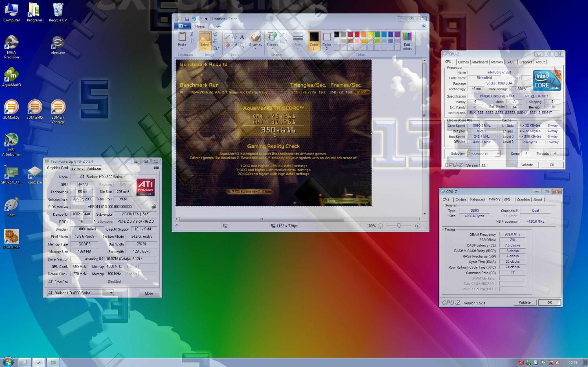588x367 pixels.
Task: Click the Save icon in Paint's quick access bar
Action: (x=187, y=19)
